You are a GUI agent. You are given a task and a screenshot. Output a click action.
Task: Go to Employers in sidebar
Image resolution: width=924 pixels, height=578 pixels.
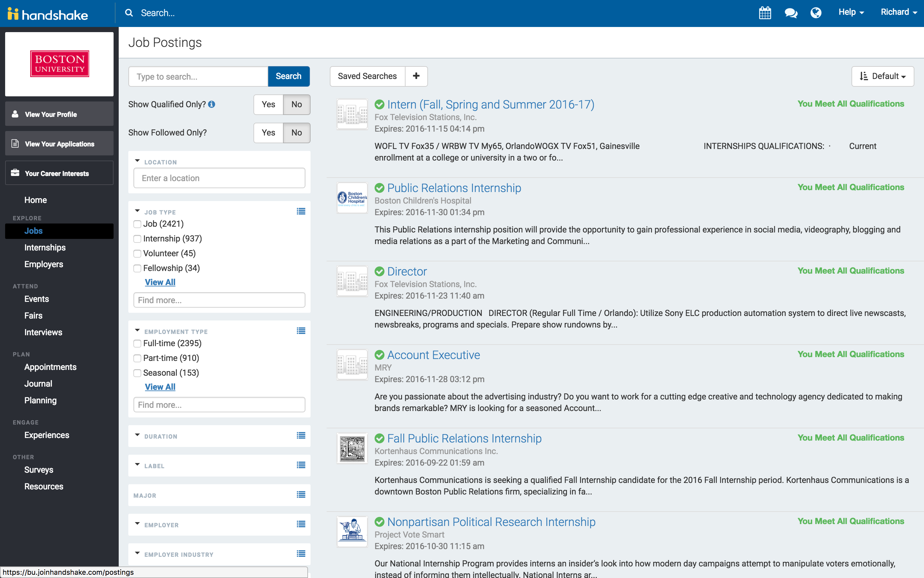(x=44, y=264)
